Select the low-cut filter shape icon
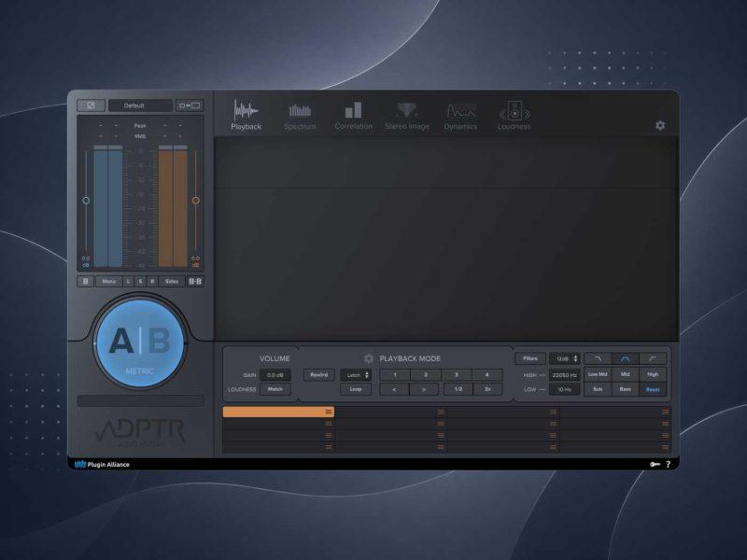The image size is (747, 560). (x=653, y=358)
